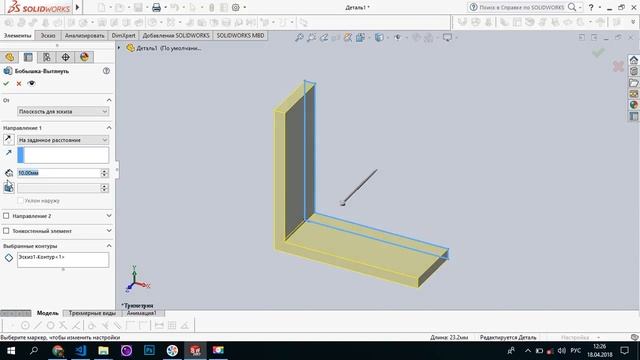This screenshot has width=640, height=360.
Task: Switch to the Эскиз tab
Action: 48,36
